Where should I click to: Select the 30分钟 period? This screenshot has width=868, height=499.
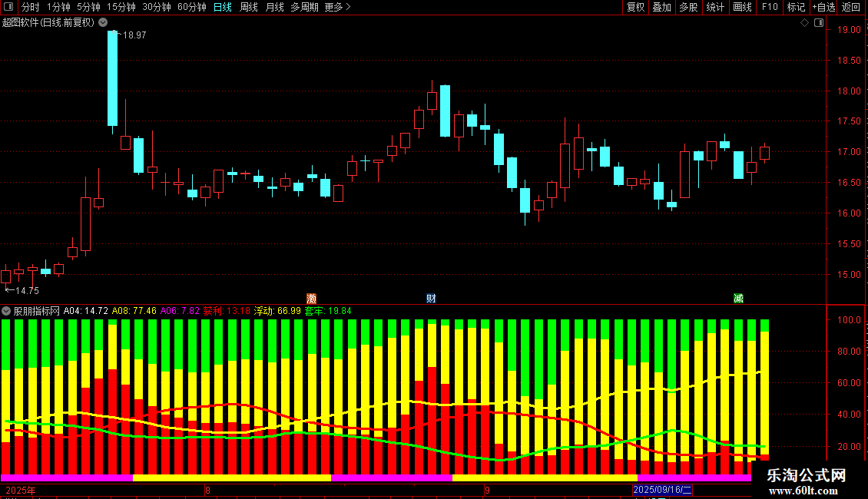pos(157,7)
